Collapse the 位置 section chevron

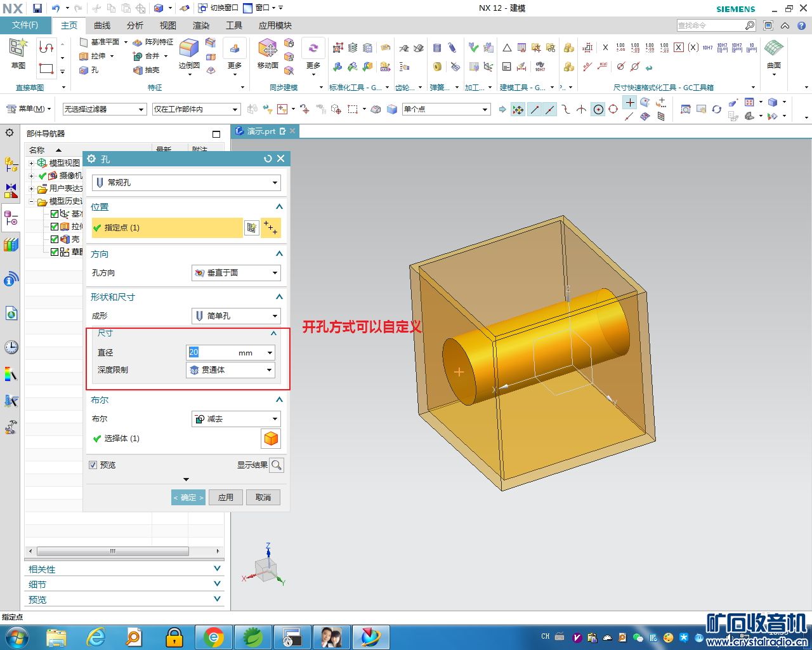[279, 207]
